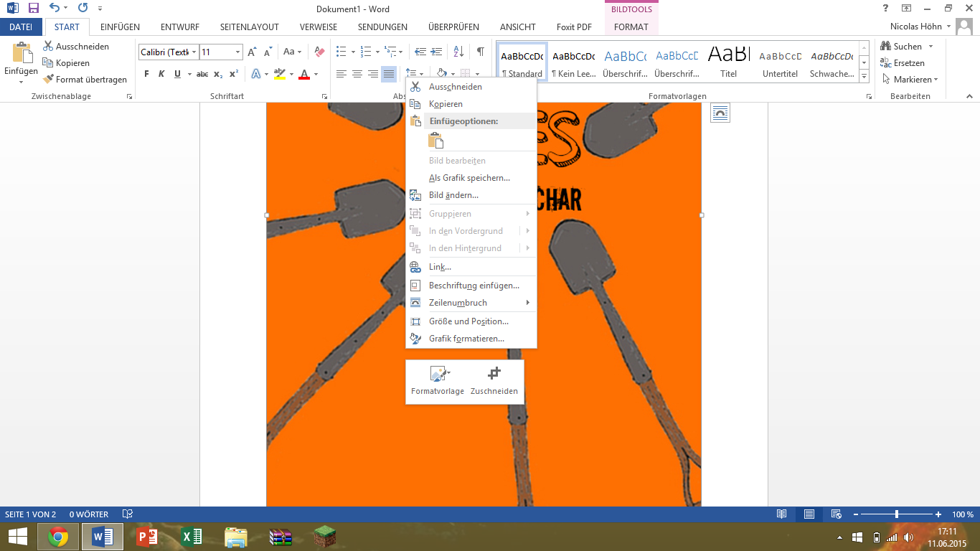Click the Format übertragen paintbrush icon
Viewport: 980px width, 551px height.
point(49,80)
